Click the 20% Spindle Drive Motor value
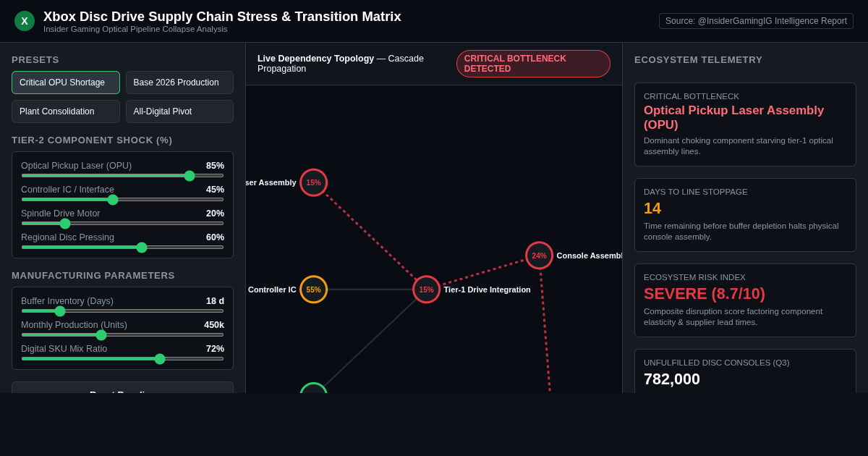This screenshot has width=868, height=456. [215, 213]
